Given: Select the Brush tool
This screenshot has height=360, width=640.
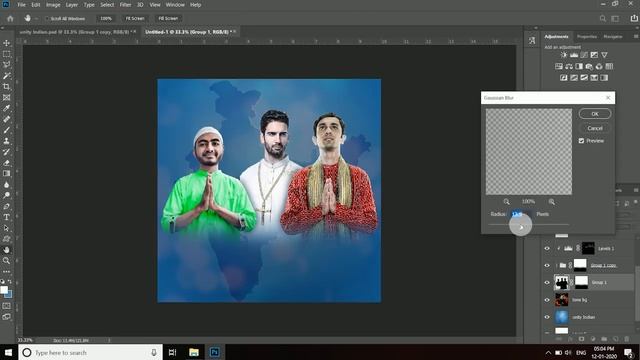Looking at the screenshot, I should click(7, 130).
